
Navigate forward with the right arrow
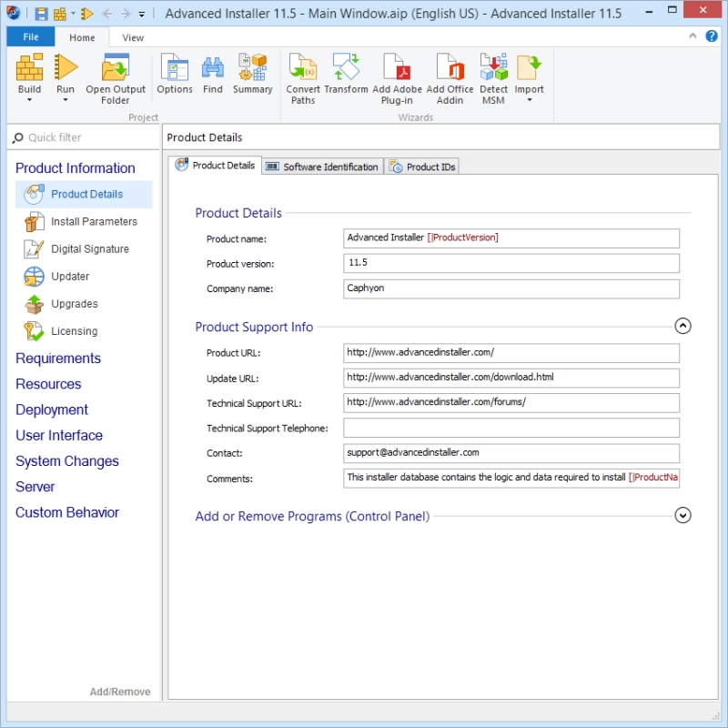click(x=126, y=14)
